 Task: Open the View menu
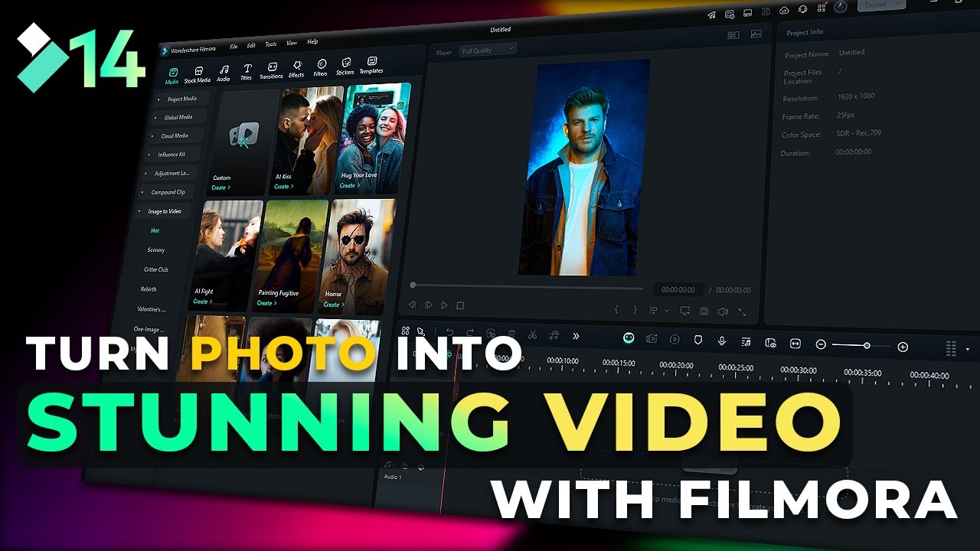[x=292, y=43]
